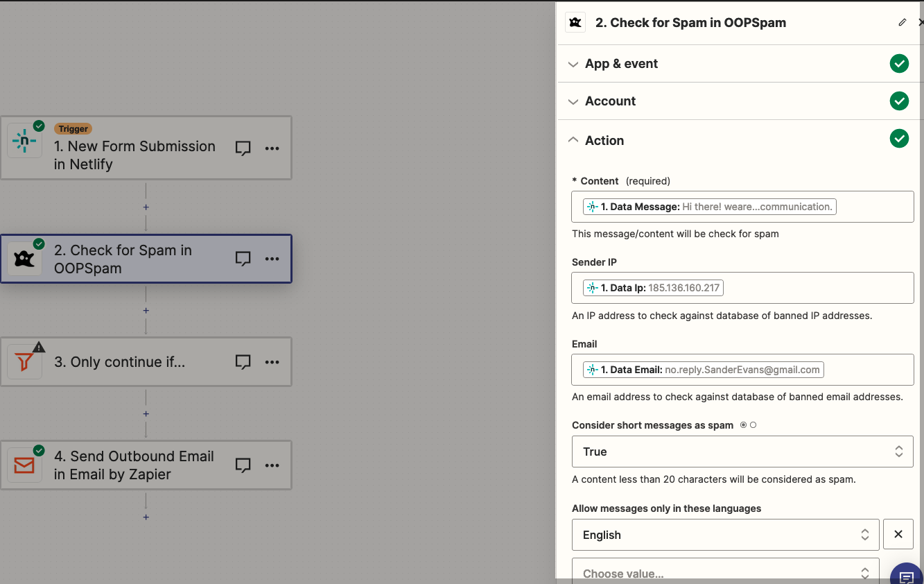
Task: Click the Content input field
Action: 742,207
